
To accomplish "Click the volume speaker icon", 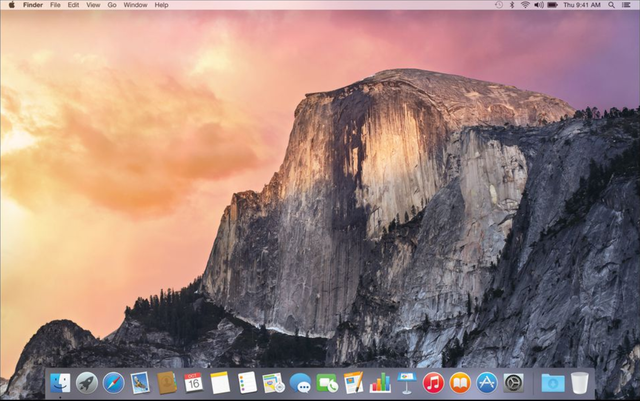I will tap(539, 5).
